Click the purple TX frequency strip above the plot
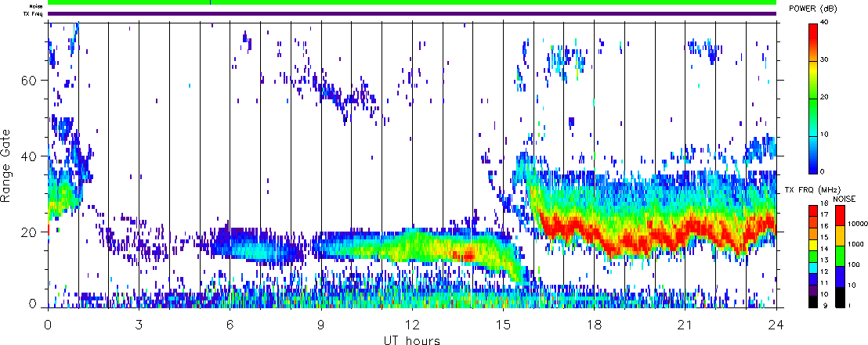This screenshot has width=868, height=345. pyautogui.click(x=412, y=13)
